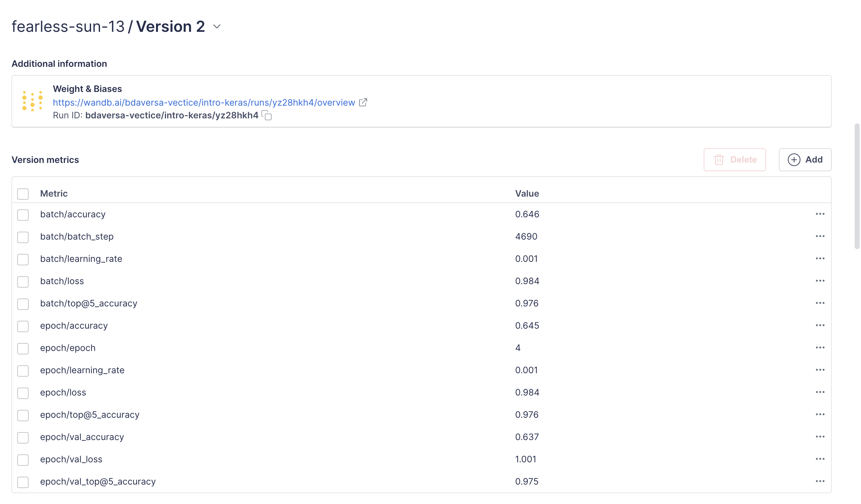Open the three-dot menu for batch/batch_step
This screenshot has width=861, height=504.
[820, 236]
